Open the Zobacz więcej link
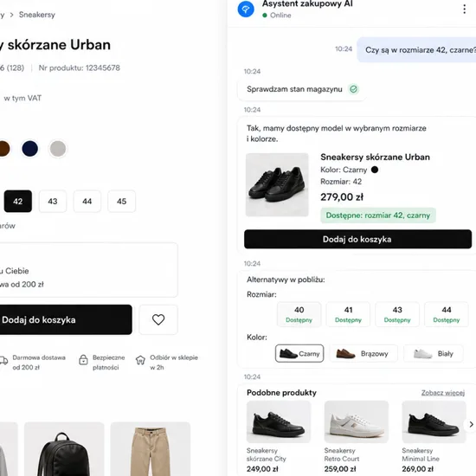The width and height of the screenshot is (476, 476). 443,393
